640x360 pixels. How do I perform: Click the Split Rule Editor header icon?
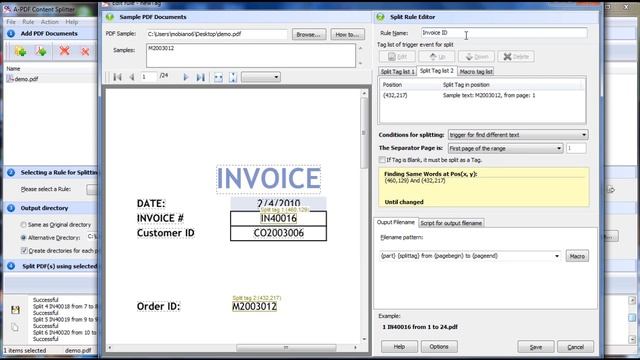380,17
